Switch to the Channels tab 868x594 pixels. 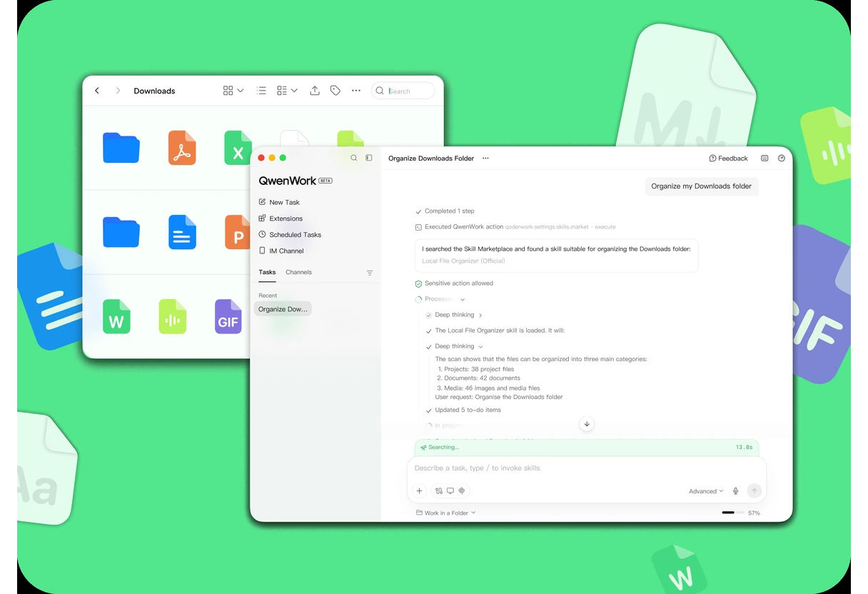298,272
